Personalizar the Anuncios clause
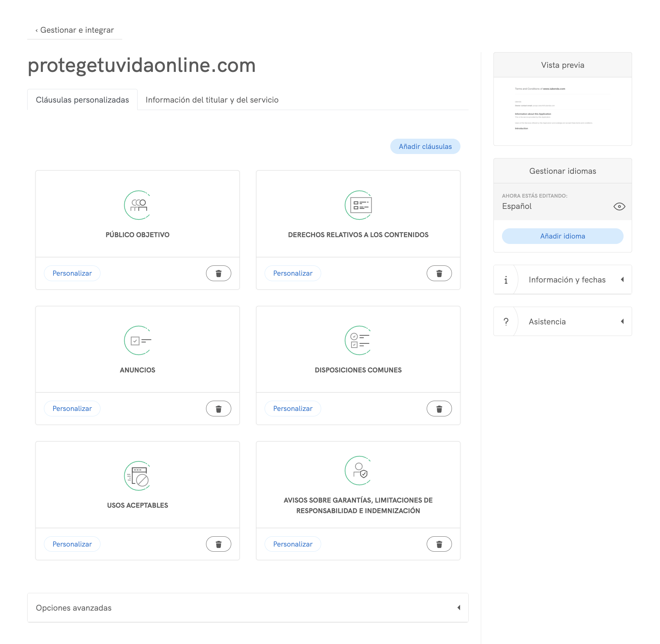 [x=72, y=409]
